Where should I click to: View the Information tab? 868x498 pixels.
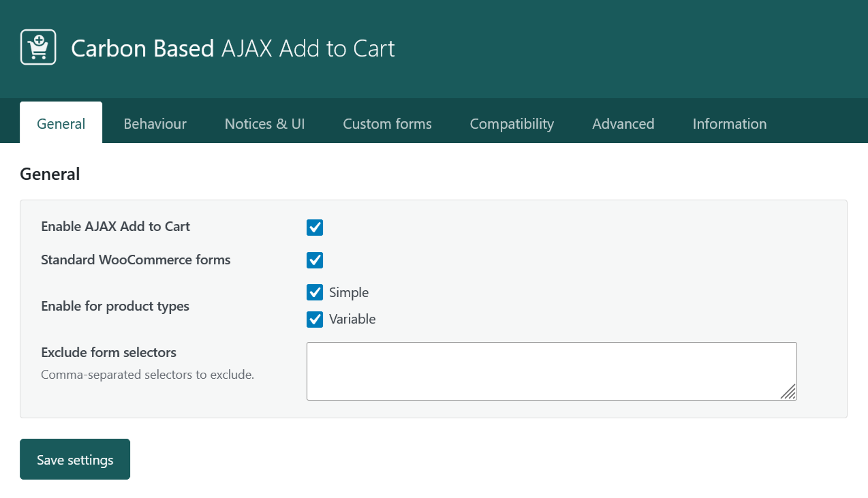(x=730, y=123)
